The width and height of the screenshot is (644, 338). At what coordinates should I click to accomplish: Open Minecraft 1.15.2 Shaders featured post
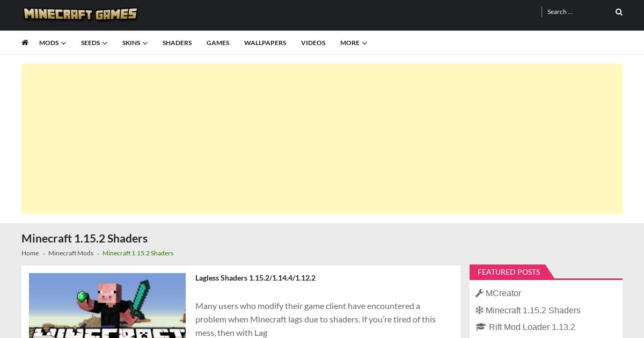coord(533,310)
